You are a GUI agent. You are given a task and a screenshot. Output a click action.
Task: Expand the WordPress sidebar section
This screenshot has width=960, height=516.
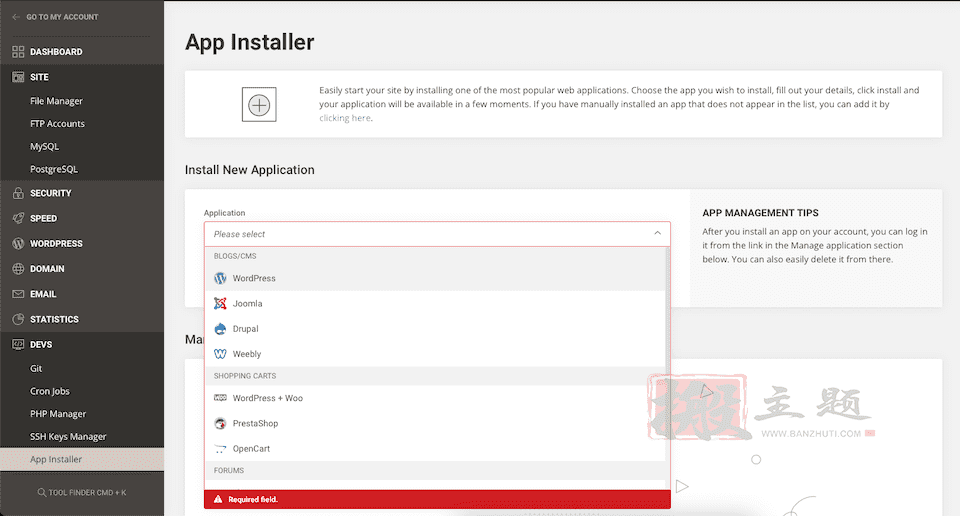tap(82, 243)
